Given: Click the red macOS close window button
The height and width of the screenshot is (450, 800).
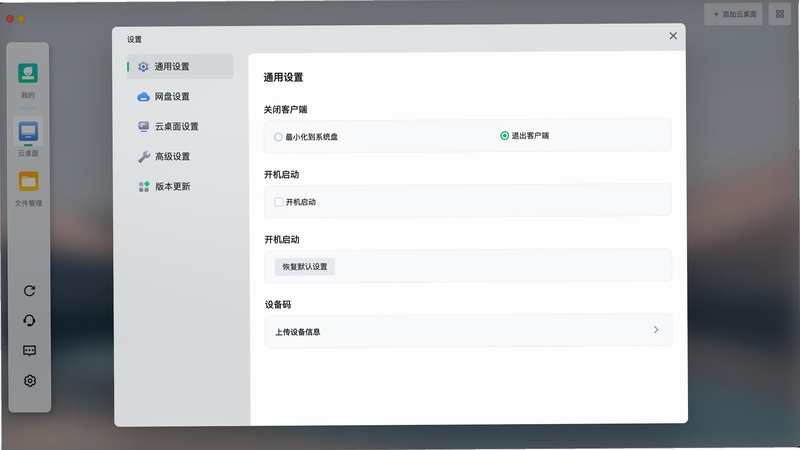Looking at the screenshot, I should 10,19.
